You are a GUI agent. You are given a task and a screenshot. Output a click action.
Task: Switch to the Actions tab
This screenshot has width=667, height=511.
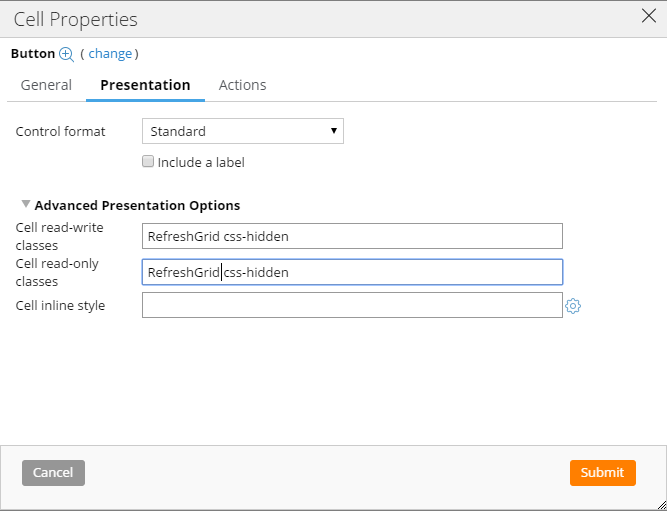point(242,85)
